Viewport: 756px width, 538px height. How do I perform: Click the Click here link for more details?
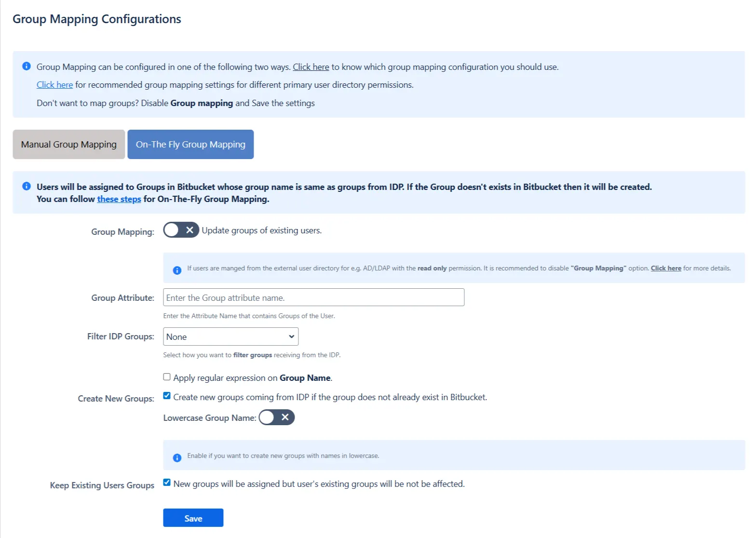pos(666,268)
